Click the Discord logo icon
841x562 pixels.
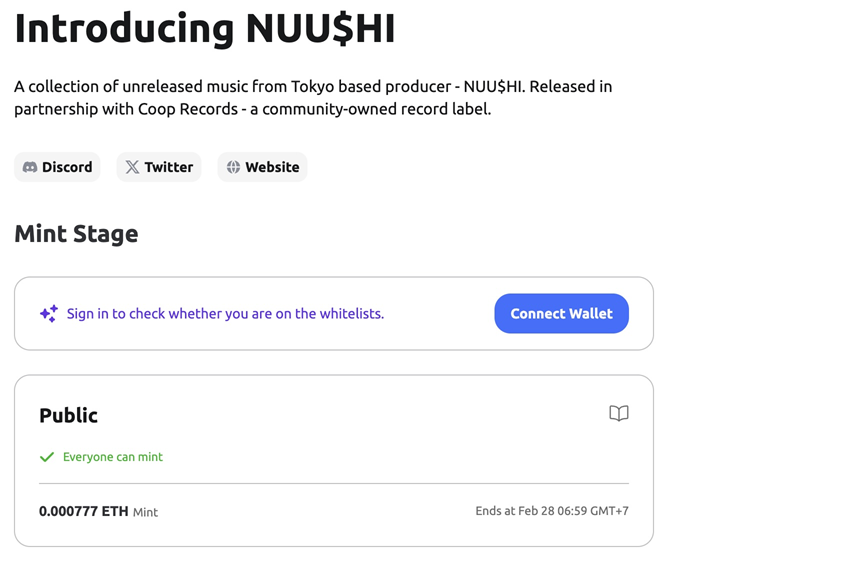coord(30,167)
